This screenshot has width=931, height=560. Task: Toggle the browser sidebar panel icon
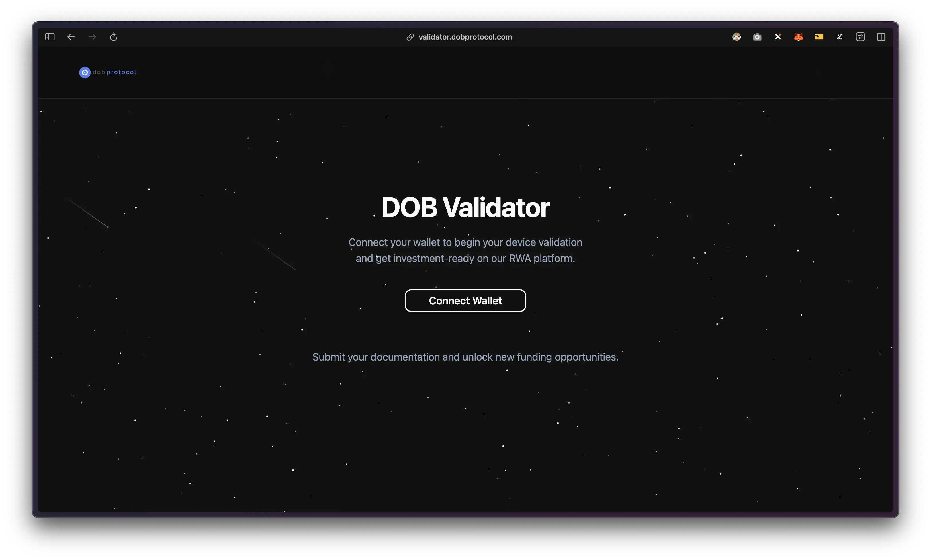click(x=50, y=37)
